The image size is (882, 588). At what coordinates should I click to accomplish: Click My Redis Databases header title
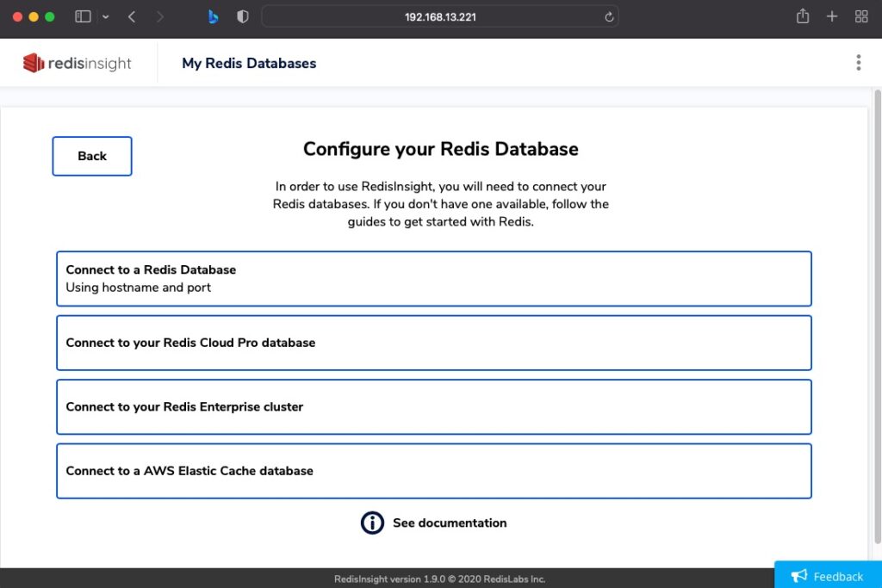point(249,63)
